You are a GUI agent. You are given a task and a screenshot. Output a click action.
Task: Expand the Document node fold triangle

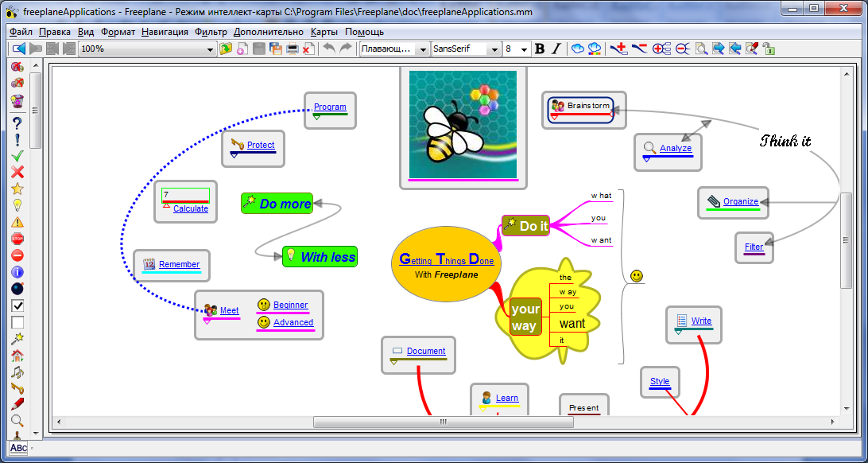point(394,362)
